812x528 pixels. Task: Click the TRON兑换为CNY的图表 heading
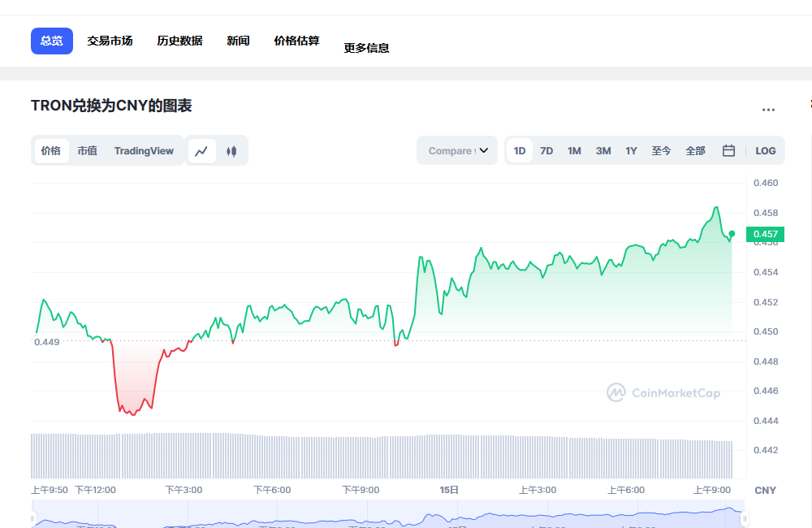tap(111, 106)
